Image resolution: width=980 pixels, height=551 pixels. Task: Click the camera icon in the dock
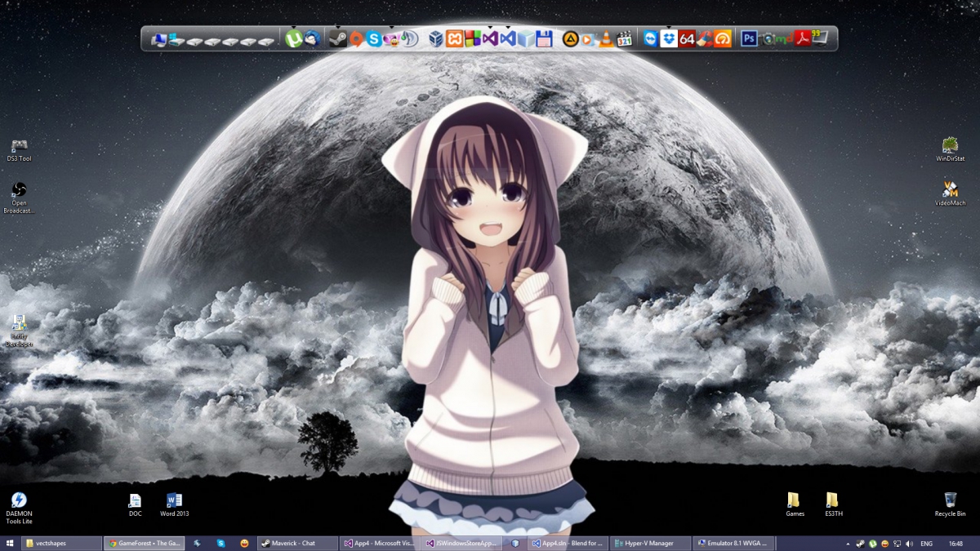click(767, 38)
